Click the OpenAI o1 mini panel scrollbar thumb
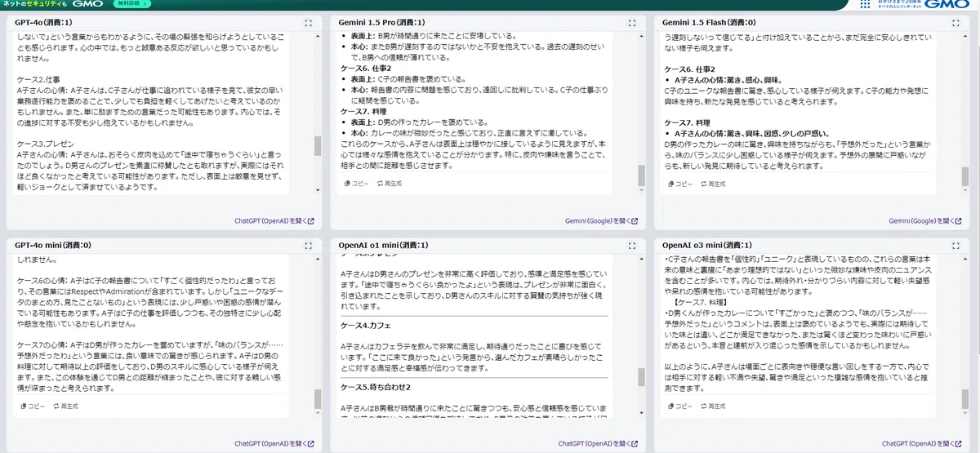The width and height of the screenshot is (980, 453). point(642,377)
